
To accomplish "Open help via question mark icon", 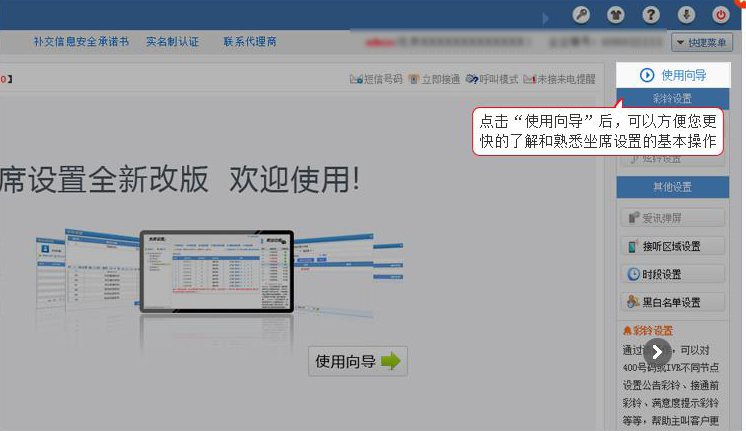I will coord(651,15).
